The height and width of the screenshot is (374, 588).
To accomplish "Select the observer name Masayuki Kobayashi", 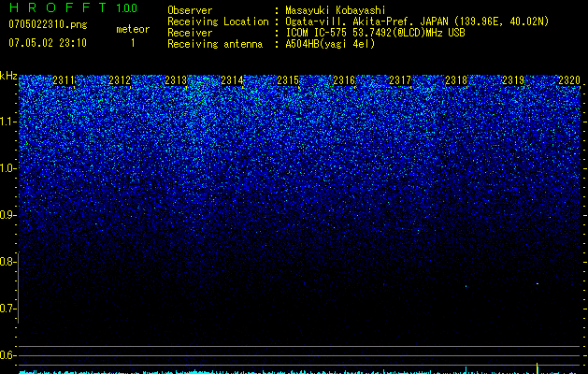I will point(336,10).
